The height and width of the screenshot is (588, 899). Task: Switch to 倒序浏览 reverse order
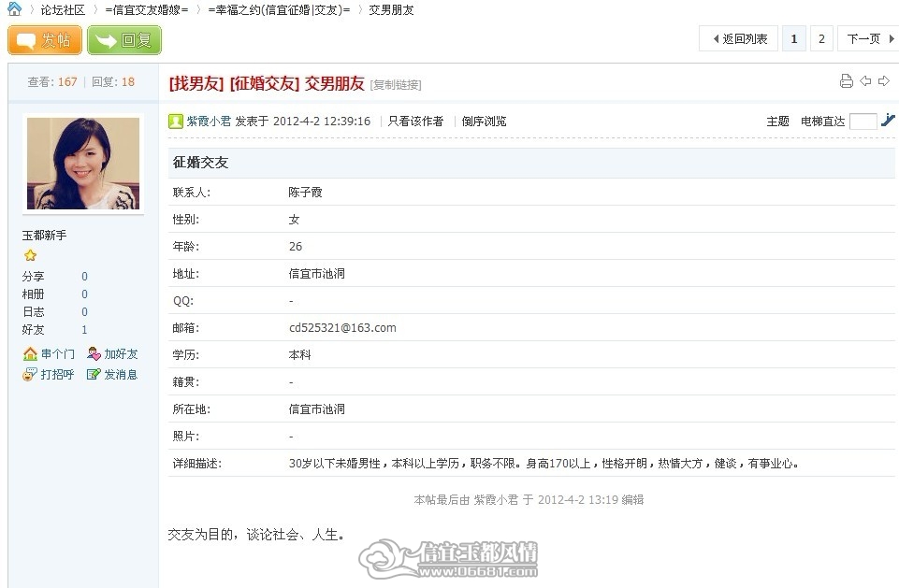click(484, 121)
